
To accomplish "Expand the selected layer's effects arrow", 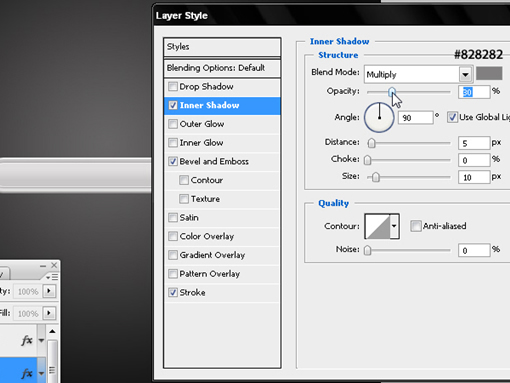I will click(41, 373).
